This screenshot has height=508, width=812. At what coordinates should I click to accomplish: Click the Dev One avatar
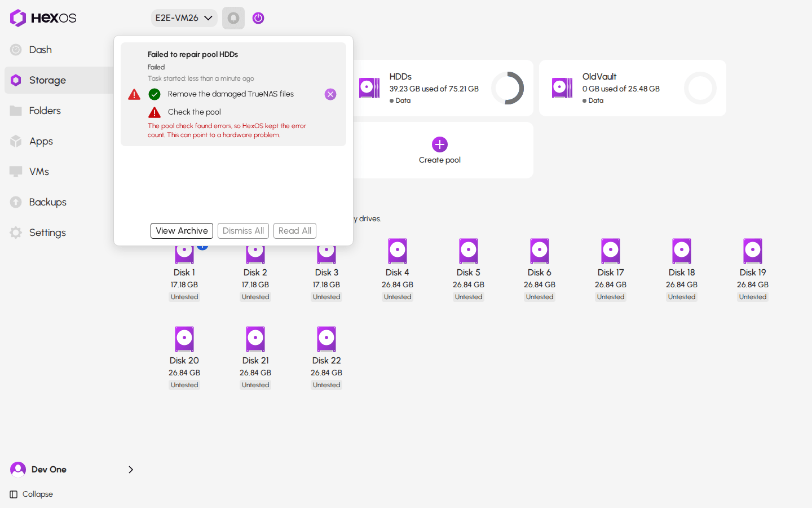(18, 470)
